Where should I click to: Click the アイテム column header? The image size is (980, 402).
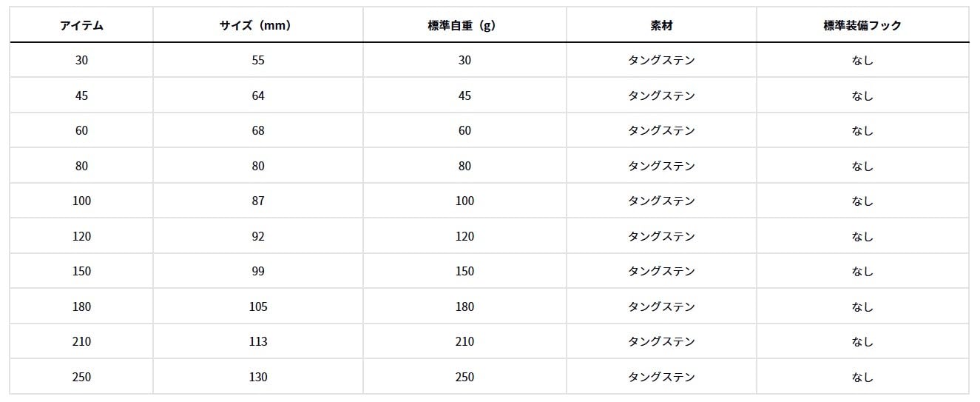(x=81, y=25)
